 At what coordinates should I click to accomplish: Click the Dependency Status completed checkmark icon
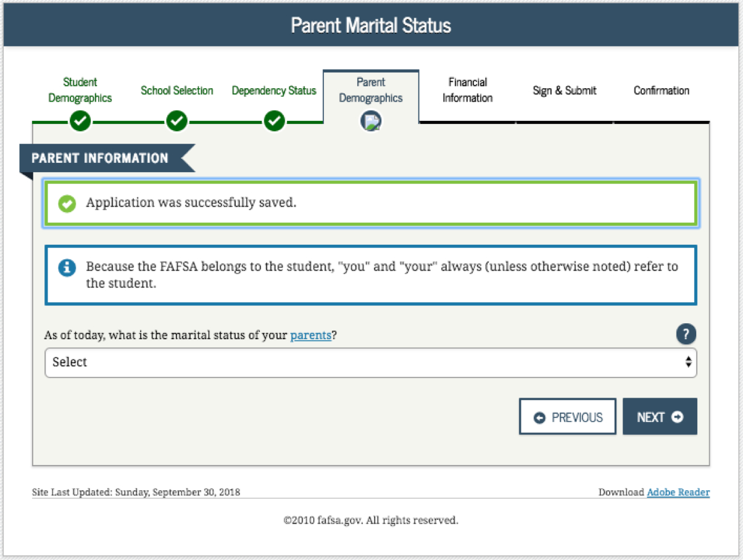point(275,121)
